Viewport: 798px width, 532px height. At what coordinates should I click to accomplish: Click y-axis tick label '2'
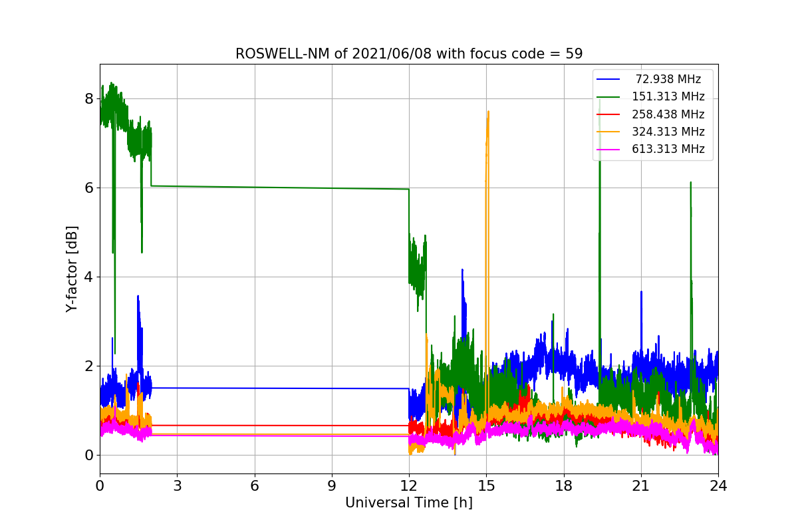89,366
